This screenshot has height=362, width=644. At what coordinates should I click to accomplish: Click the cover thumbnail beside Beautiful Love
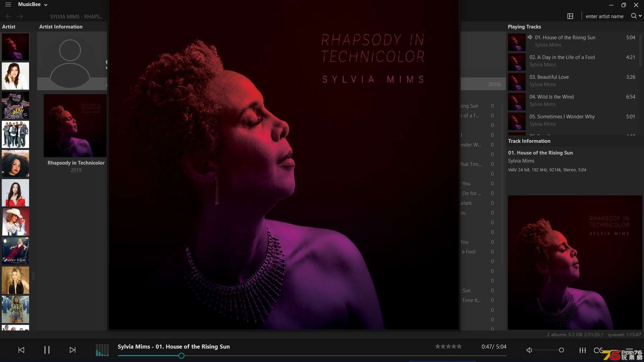[x=517, y=81]
